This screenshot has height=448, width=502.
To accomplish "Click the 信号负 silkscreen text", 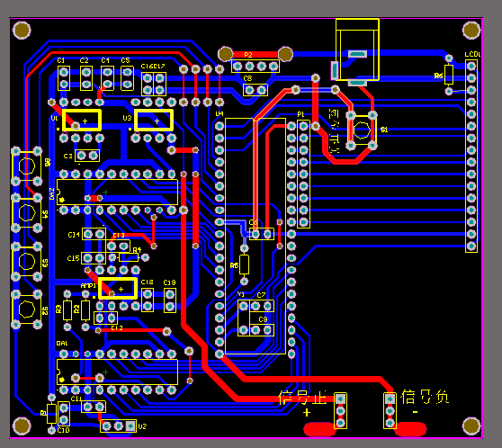I will point(425,397).
